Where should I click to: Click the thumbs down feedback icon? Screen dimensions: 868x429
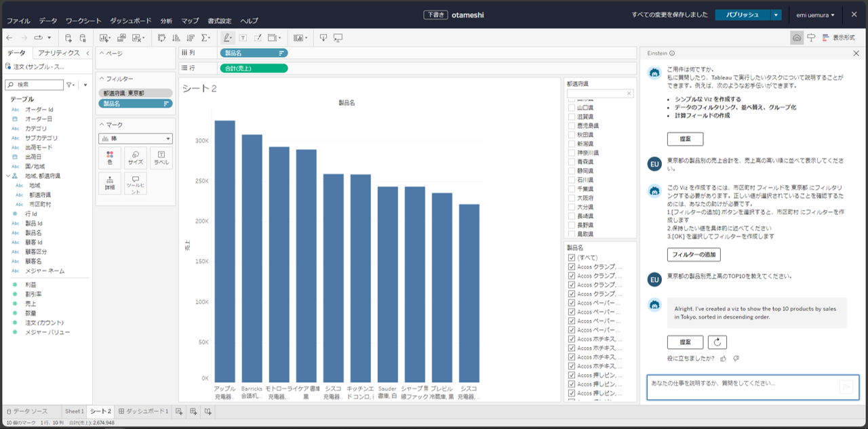pyautogui.click(x=736, y=358)
